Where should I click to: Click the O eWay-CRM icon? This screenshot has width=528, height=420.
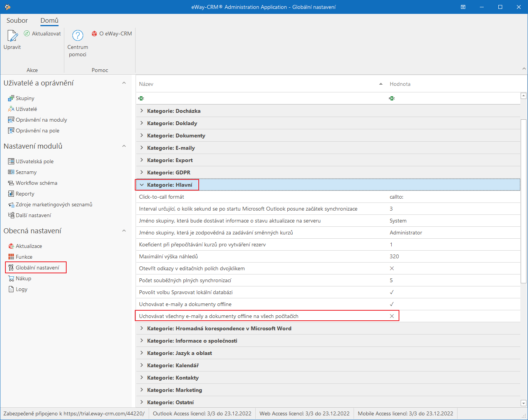[x=94, y=33]
